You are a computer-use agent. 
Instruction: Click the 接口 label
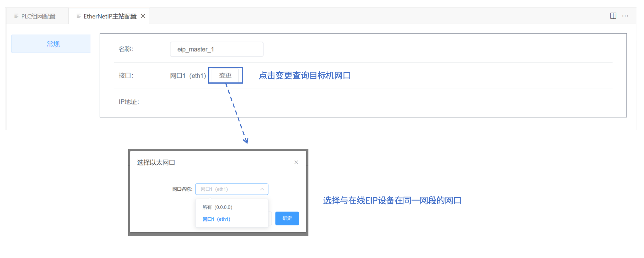pos(126,75)
